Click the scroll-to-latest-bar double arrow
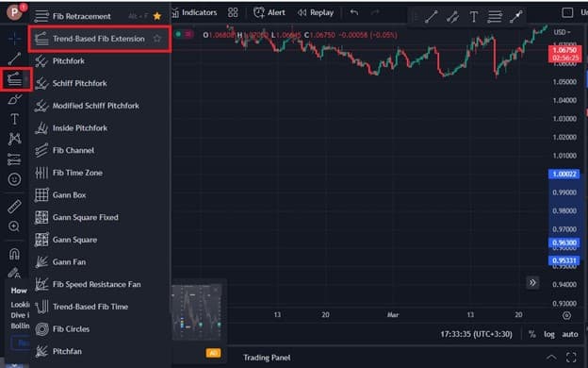The width and height of the screenshot is (588, 368). (x=532, y=283)
